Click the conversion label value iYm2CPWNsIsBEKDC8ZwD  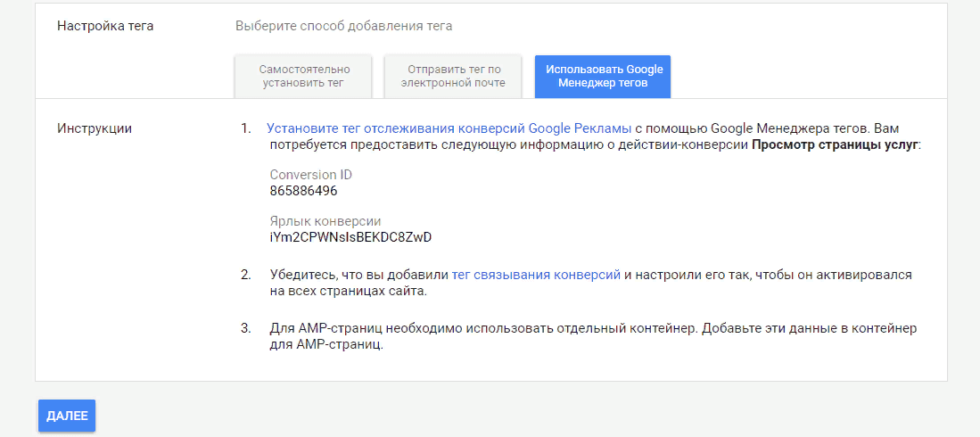click(x=350, y=237)
